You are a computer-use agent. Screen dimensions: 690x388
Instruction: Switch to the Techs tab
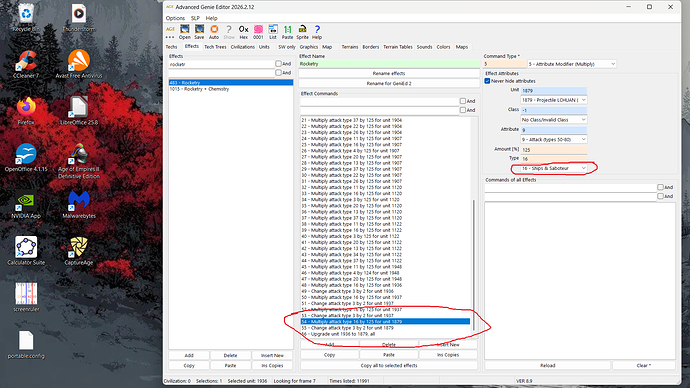point(171,47)
